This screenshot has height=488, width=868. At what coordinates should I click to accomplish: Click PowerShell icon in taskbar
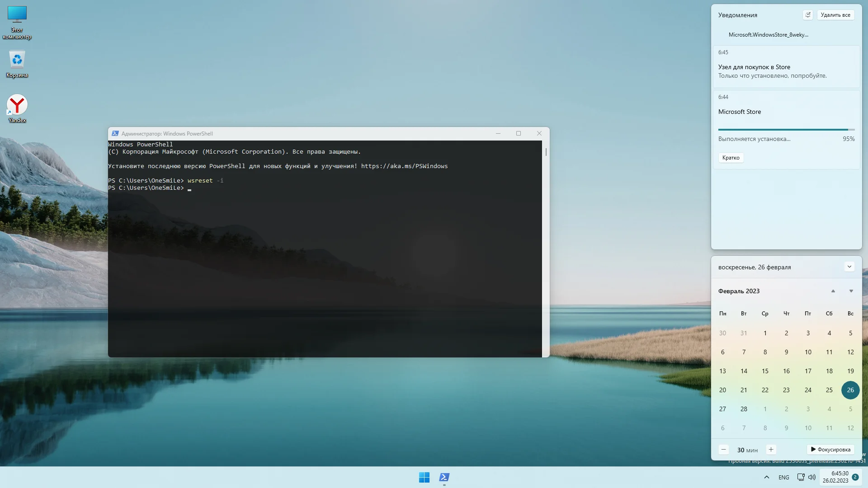[444, 477]
